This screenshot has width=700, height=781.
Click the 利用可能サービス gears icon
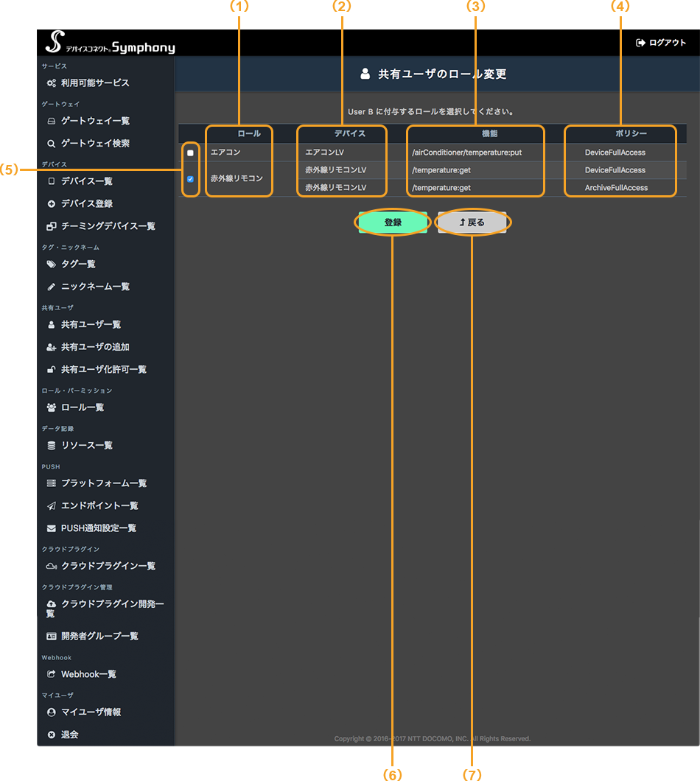pos(52,83)
